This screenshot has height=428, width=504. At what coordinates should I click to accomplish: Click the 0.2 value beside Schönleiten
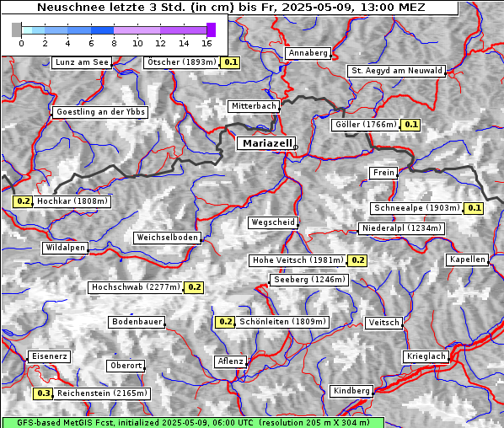click(x=225, y=322)
